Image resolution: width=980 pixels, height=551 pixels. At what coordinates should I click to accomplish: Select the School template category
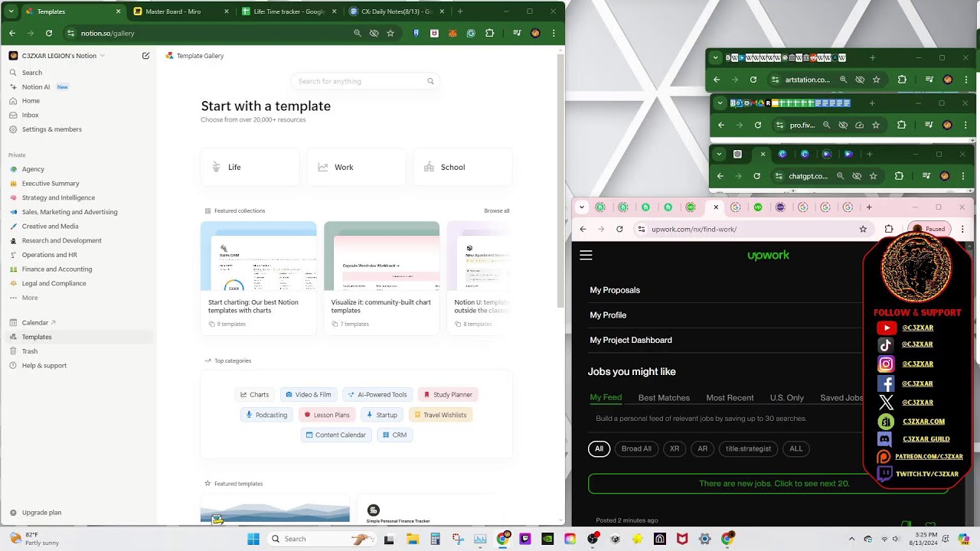pos(462,167)
